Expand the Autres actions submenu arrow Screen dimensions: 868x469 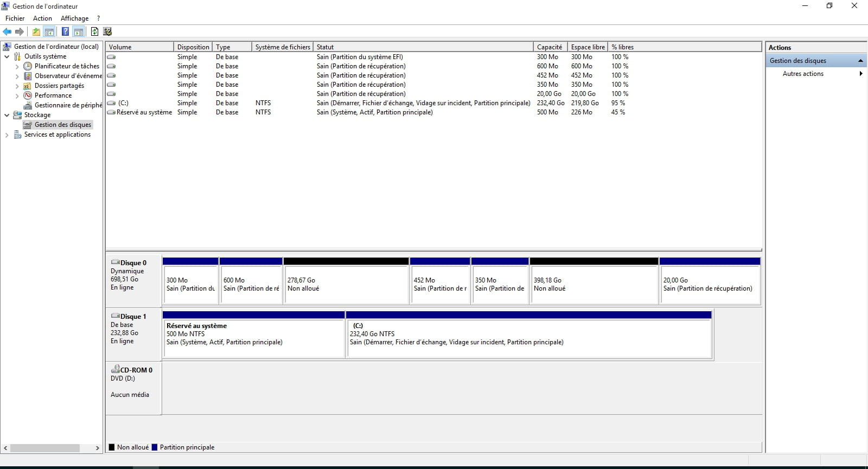point(860,74)
